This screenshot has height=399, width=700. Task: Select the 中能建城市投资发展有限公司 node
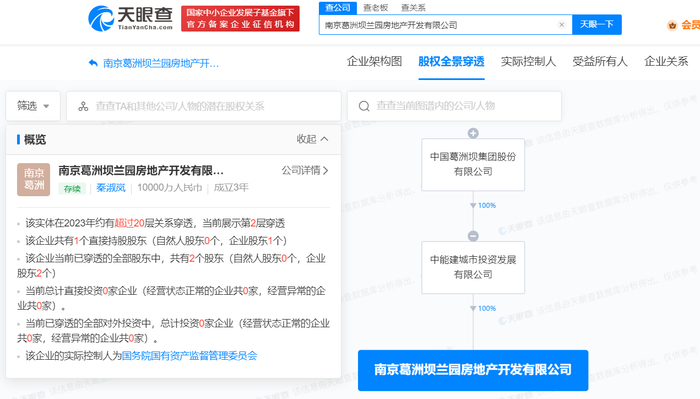click(x=473, y=267)
